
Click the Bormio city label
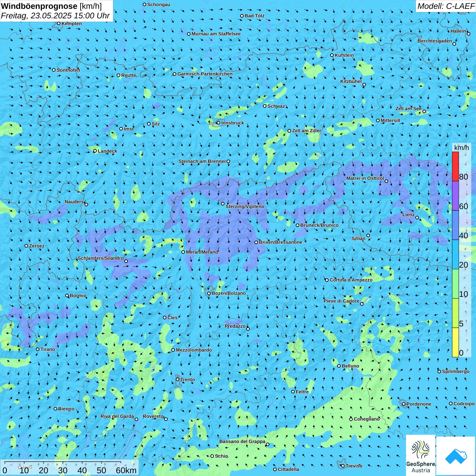[x=78, y=295]
